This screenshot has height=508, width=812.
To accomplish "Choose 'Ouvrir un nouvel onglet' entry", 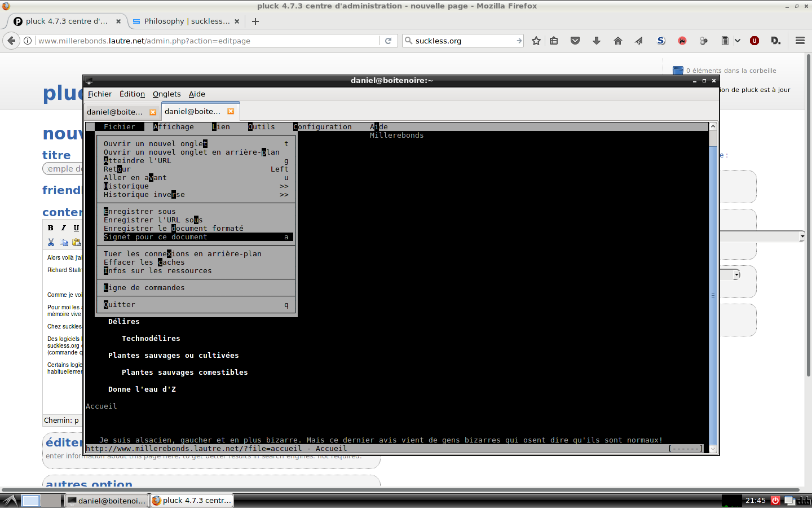I will [196, 144].
